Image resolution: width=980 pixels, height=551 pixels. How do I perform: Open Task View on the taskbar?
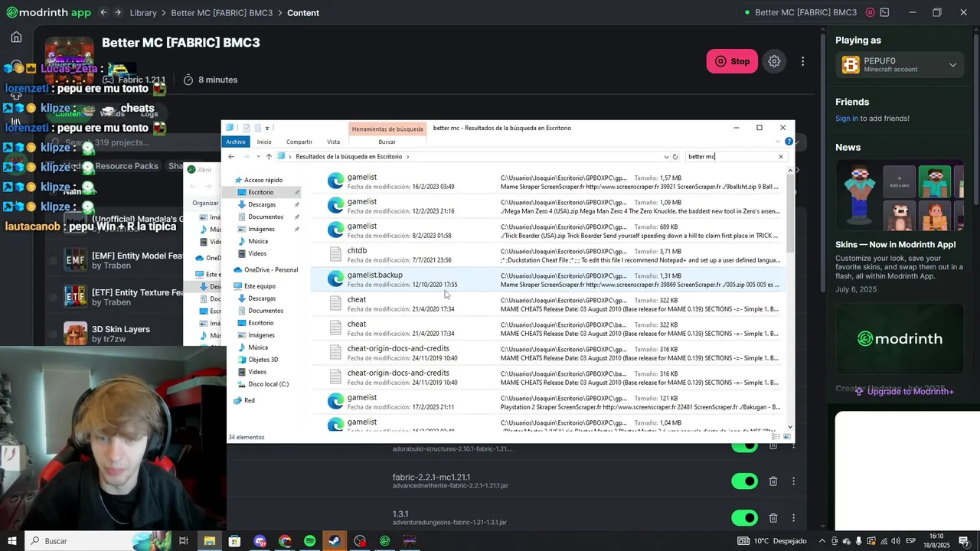tap(184, 541)
